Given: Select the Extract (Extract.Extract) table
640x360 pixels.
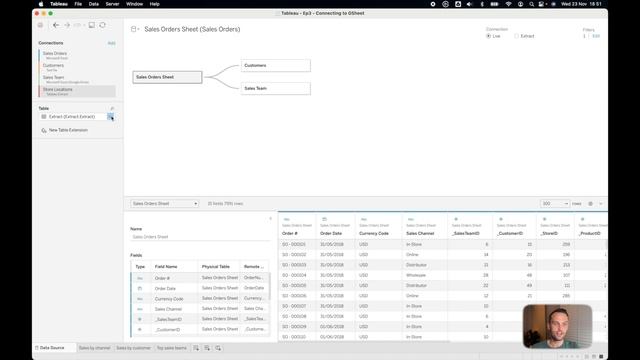Looking at the screenshot, I should 73,117.
